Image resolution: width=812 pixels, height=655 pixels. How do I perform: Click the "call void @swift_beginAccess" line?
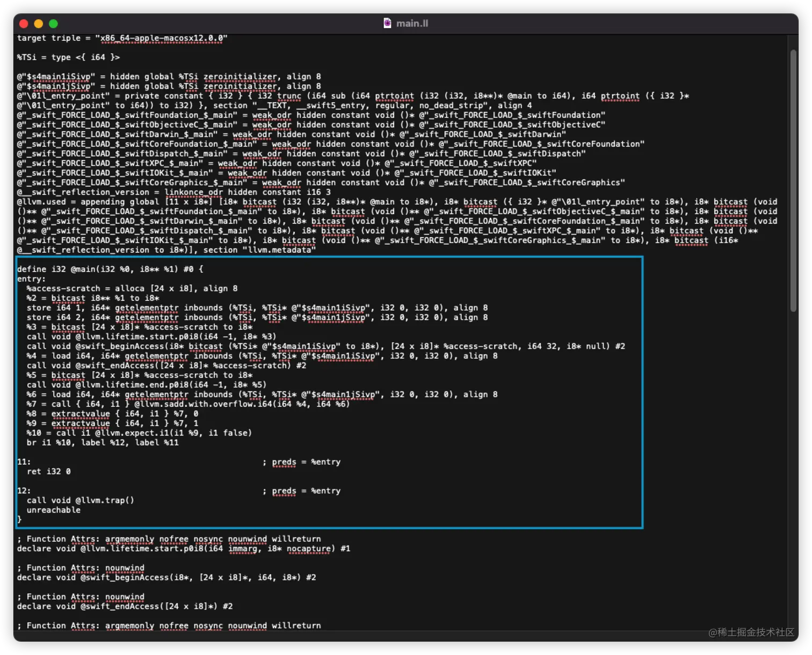326,347
